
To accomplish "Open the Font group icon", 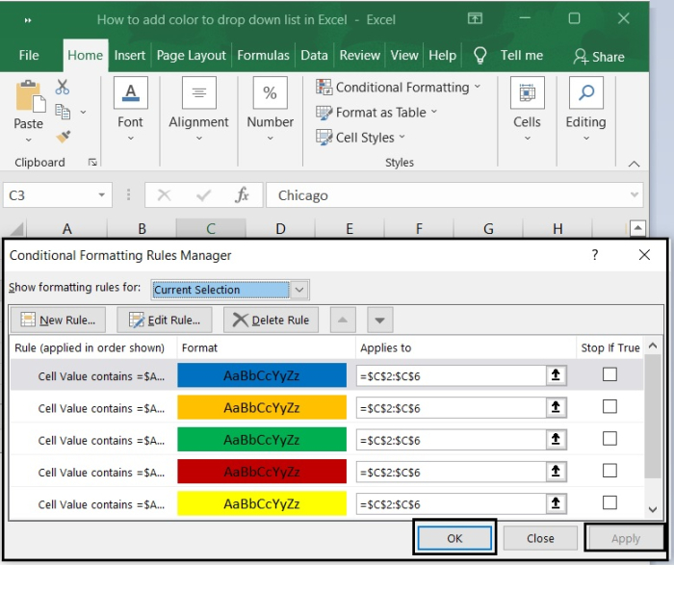I will click(x=130, y=93).
